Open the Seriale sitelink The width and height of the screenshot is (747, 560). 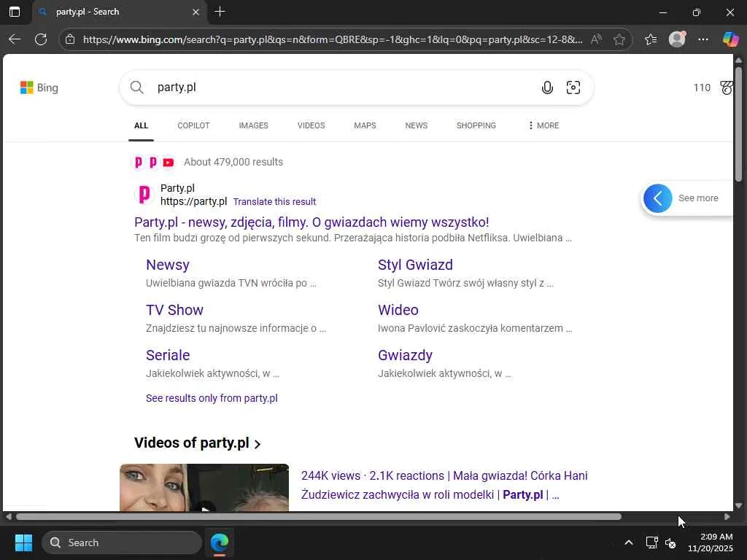click(x=168, y=355)
